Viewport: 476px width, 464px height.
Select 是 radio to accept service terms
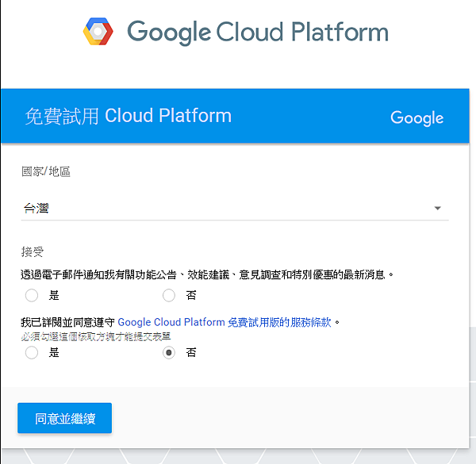tap(32, 353)
